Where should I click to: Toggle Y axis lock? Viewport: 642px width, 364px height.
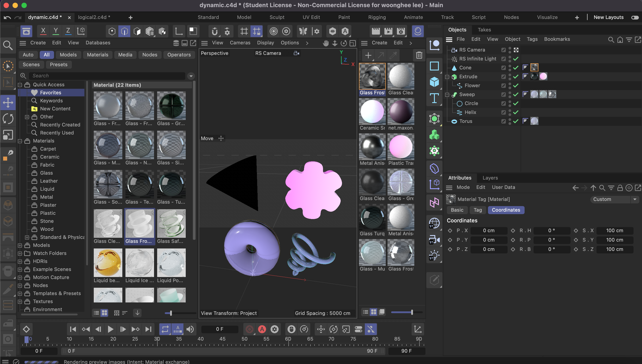pos(56,31)
